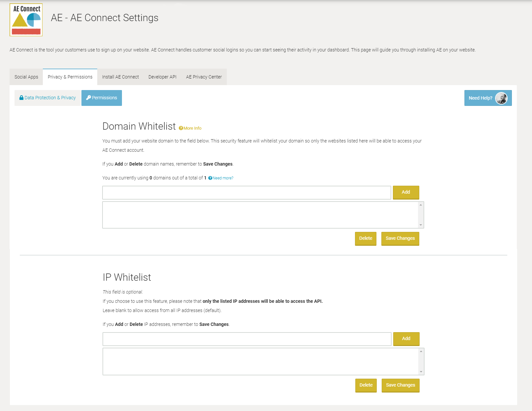Focus the IP address input field

tap(247, 339)
